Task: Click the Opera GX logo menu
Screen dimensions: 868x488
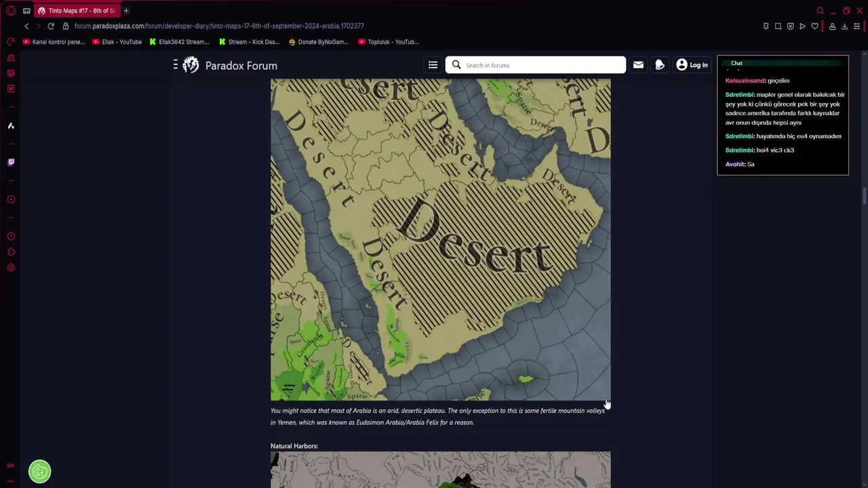Action: coord(11,11)
